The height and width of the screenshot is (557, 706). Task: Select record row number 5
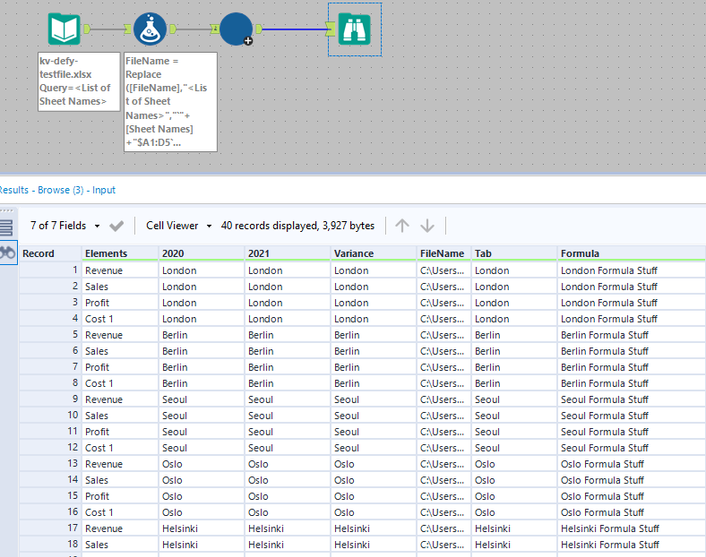pos(50,335)
